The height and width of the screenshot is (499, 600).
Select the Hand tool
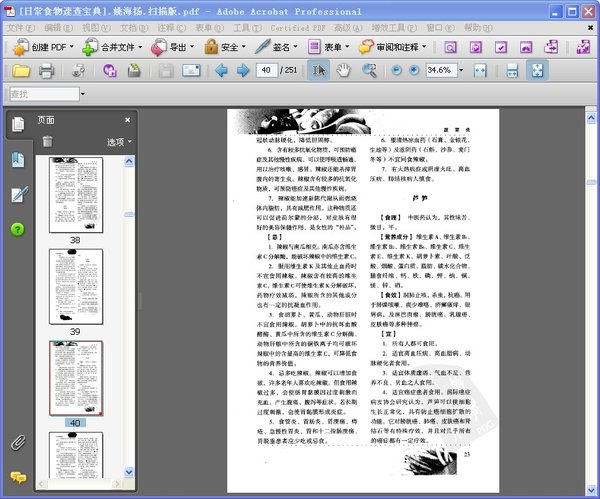click(x=343, y=70)
